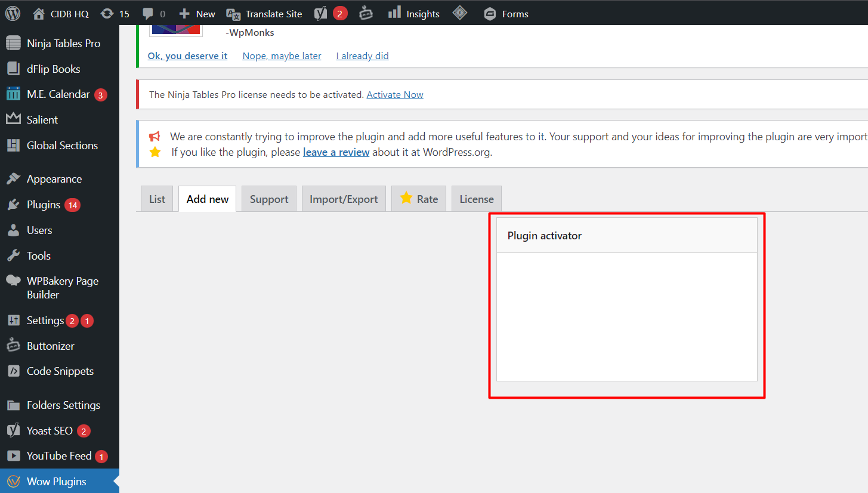Open Ninja Tables Pro in sidebar

click(60, 44)
